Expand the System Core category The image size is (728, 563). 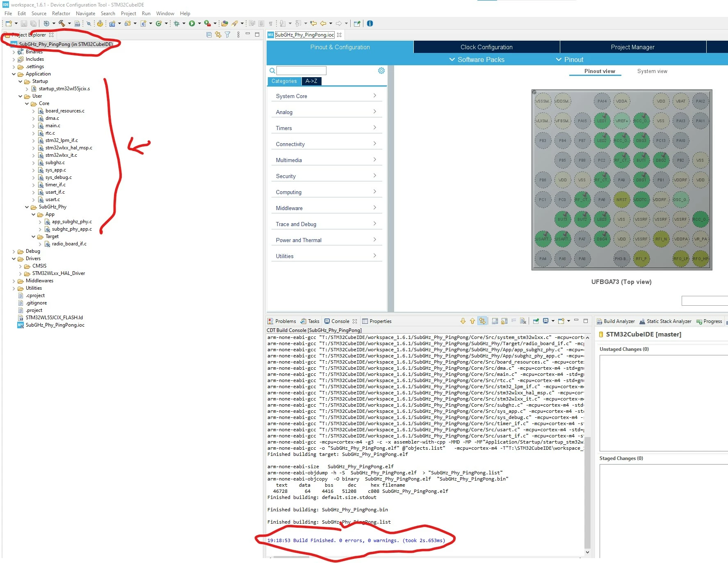326,96
